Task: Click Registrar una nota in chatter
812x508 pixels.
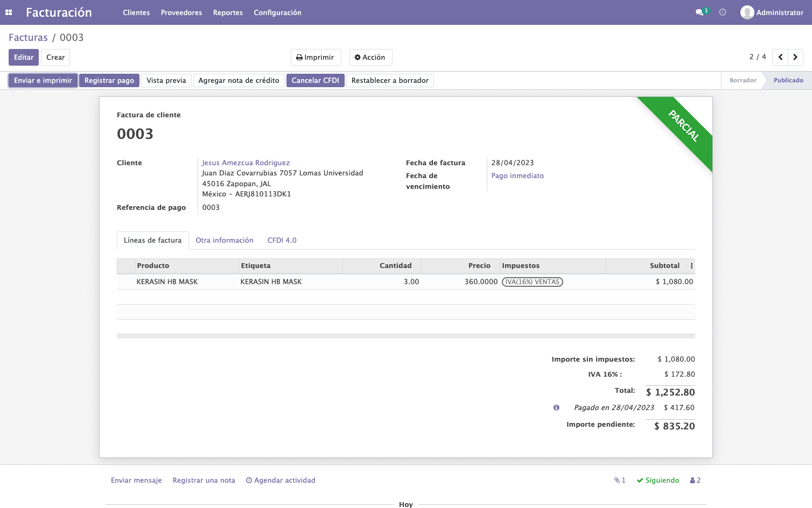Action: click(x=204, y=481)
